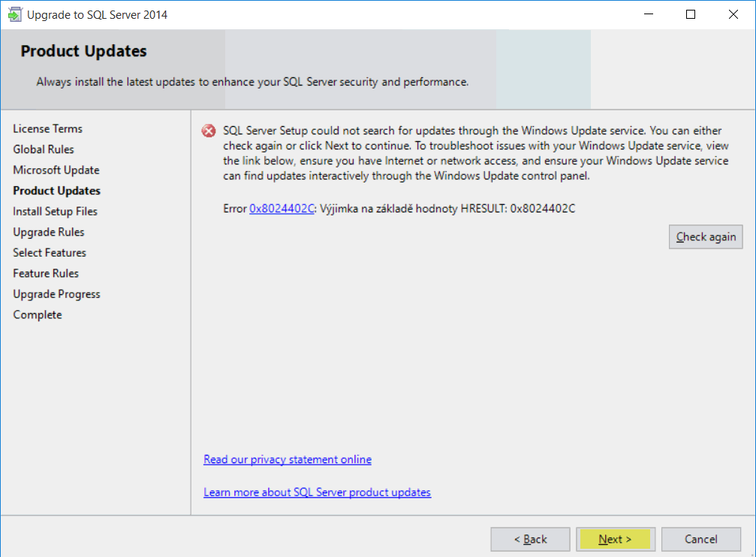The width and height of the screenshot is (756, 557).
Task: Select Complete step in sidebar
Action: coord(38,315)
